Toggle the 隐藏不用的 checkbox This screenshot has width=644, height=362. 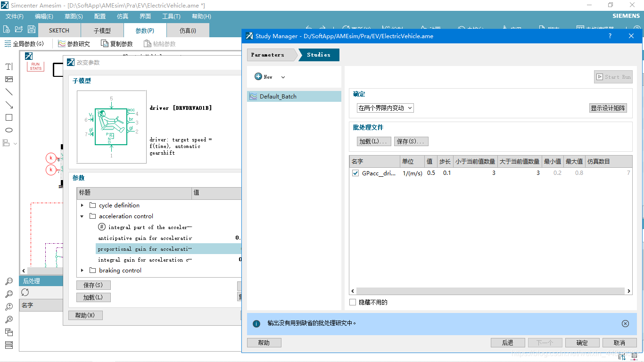click(x=353, y=302)
